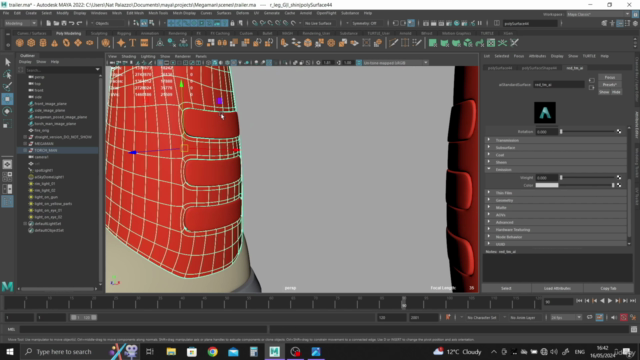Open the Edit Mesh menu
The height and width of the screenshot is (360, 640).
point(135,13)
